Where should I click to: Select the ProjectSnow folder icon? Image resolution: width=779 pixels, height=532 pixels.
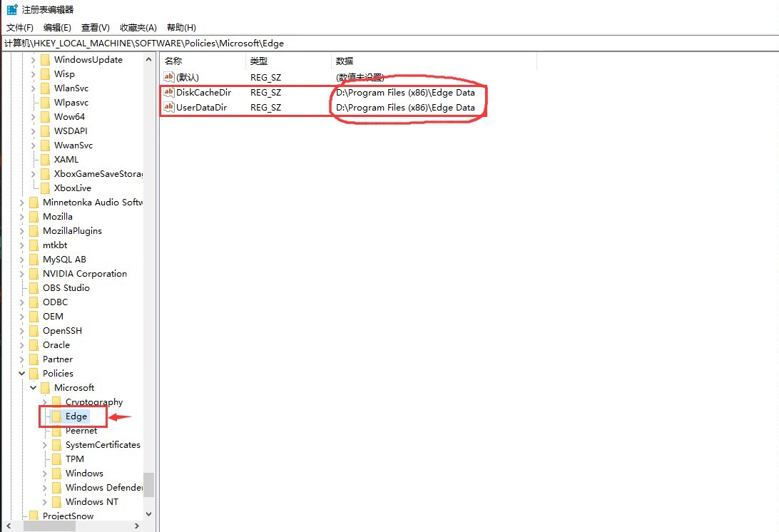click(34, 516)
